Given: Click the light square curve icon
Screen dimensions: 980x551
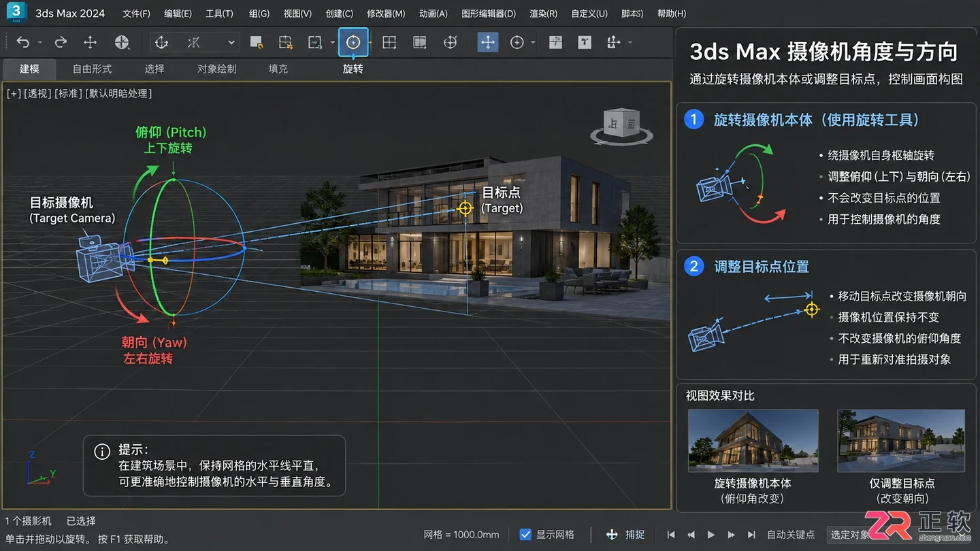Looking at the screenshot, I should [x=585, y=42].
